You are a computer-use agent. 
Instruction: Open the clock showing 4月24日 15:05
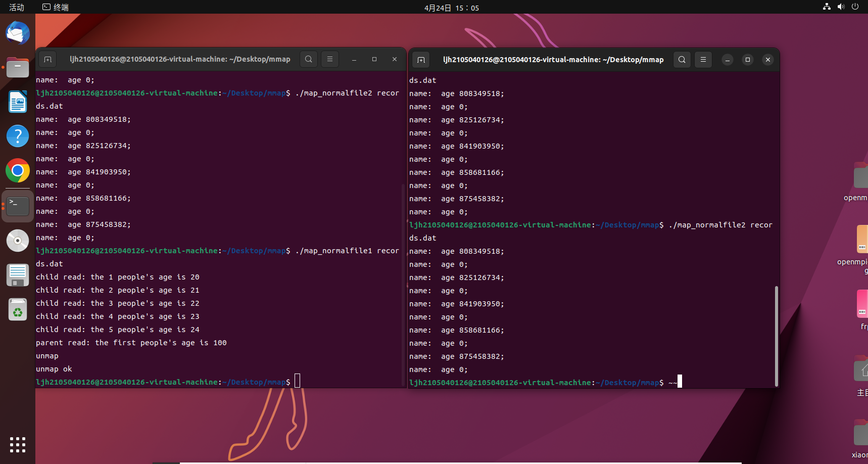click(x=452, y=8)
